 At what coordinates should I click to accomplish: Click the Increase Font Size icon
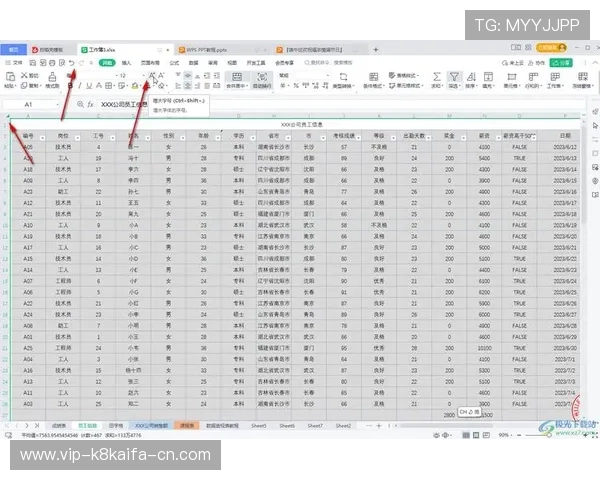click(151, 75)
